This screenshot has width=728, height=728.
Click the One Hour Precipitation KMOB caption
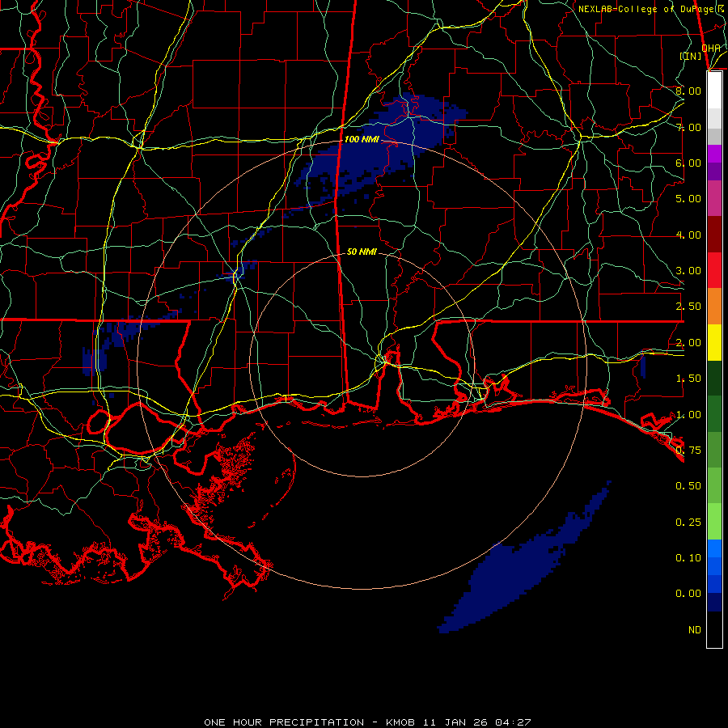point(367,722)
